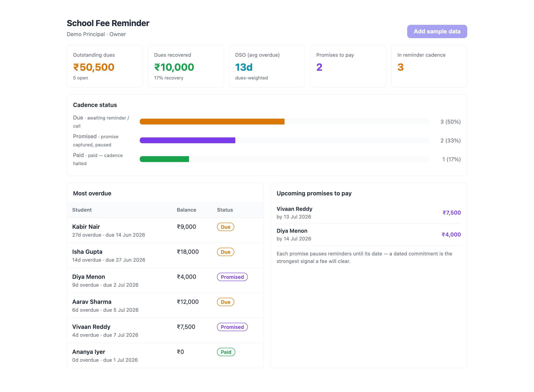This screenshot has height=392, width=534.
Task: Click the purple ₹7,500 promise amount
Action: [x=451, y=213]
